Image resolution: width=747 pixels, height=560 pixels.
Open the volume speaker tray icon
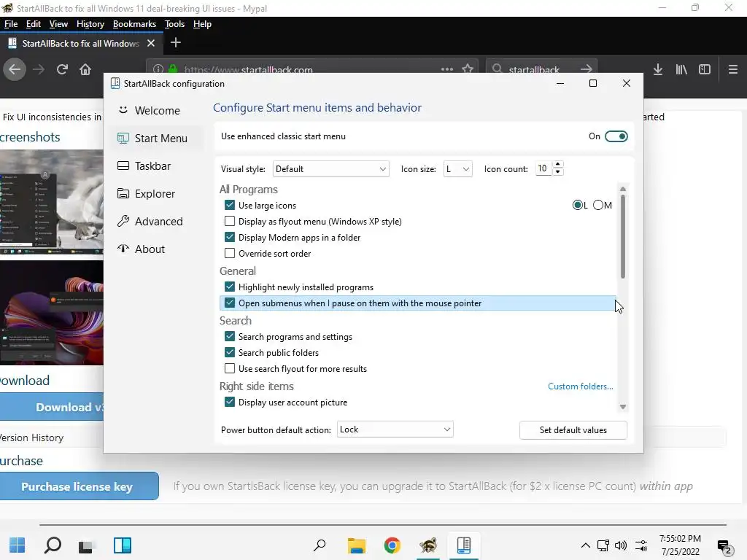pyautogui.click(x=620, y=545)
